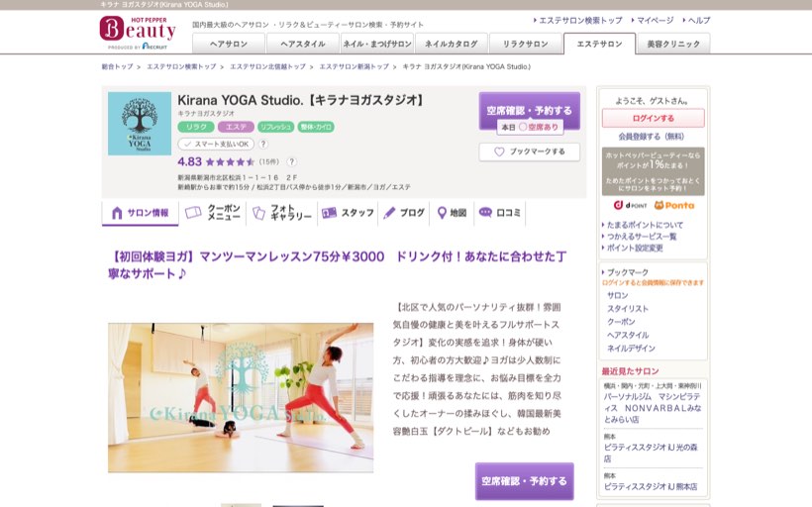
Task: Open サロン bookmark link
Action: (617, 295)
